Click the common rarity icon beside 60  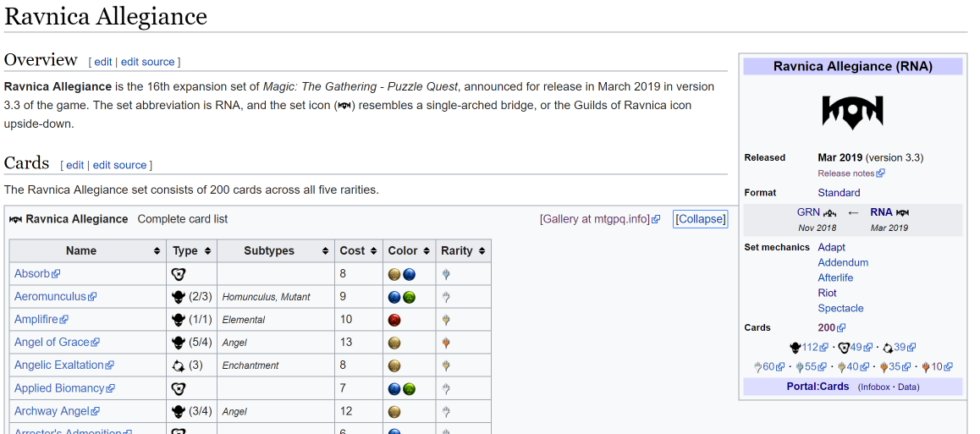pyautogui.click(x=758, y=366)
